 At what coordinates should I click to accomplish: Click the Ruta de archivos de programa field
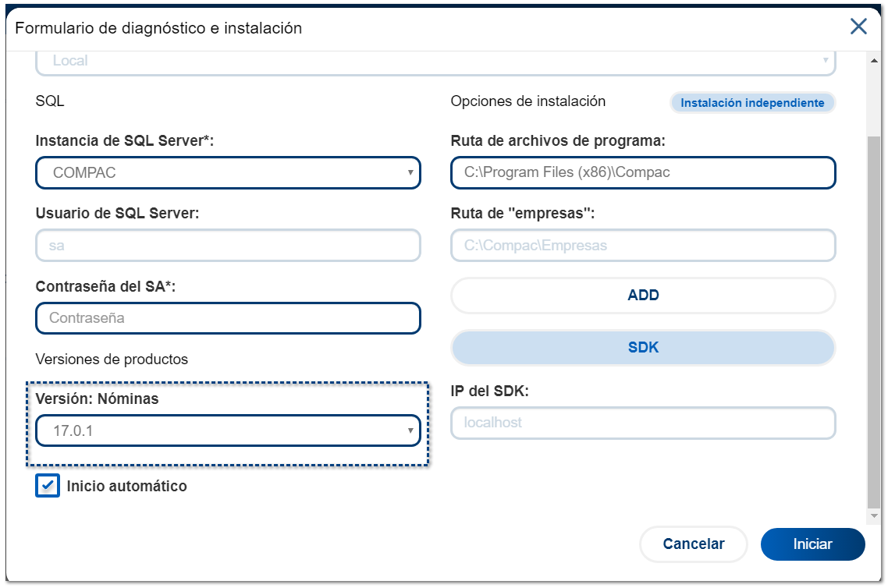pos(643,173)
